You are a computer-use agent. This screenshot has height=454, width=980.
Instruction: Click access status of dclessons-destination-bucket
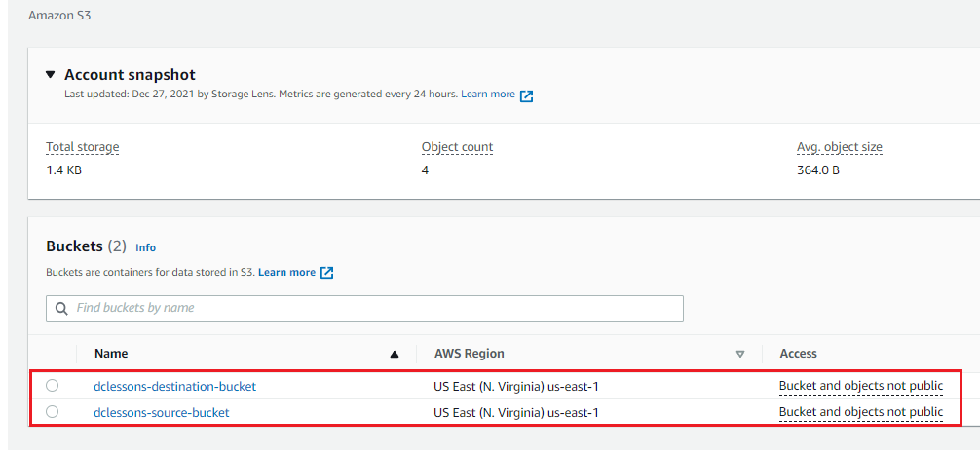point(860,387)
